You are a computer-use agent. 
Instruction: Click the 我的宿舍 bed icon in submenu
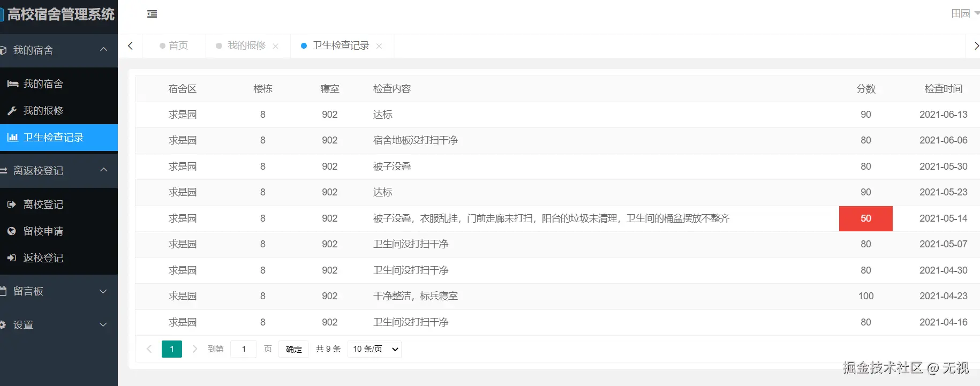coord(12,84)
